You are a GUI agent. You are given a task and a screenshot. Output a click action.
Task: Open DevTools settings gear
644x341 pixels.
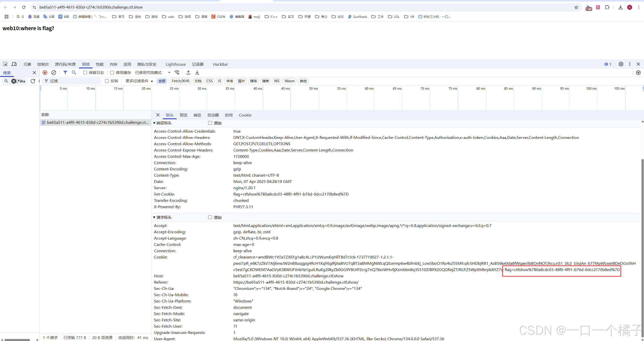pyautogui.click(x=621, y=64)
